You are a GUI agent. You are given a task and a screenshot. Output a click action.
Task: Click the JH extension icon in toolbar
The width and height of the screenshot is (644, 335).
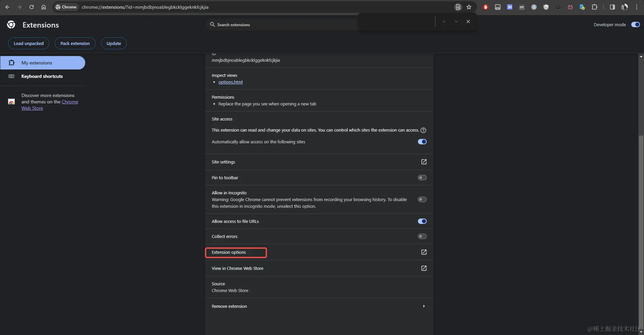coord(509,7)
